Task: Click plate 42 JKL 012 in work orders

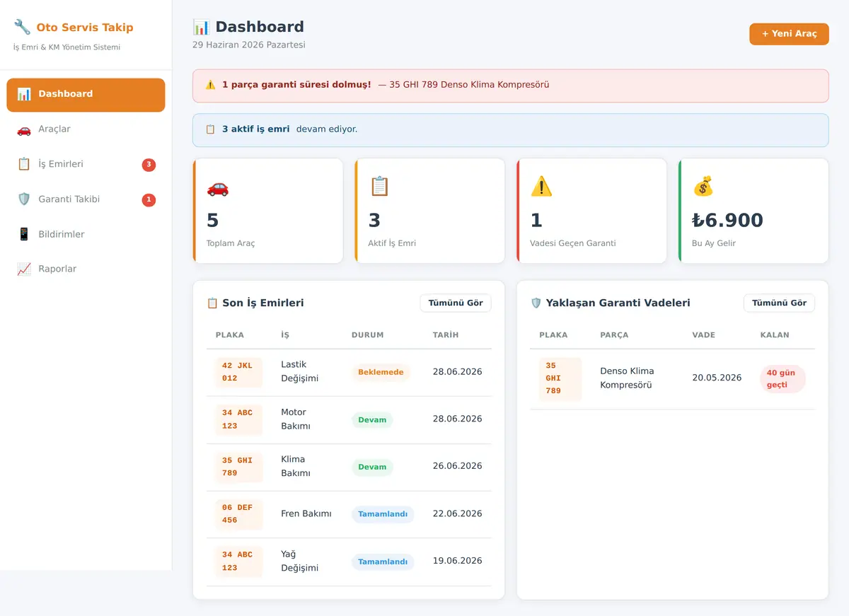Action: (x=238, y=372)
